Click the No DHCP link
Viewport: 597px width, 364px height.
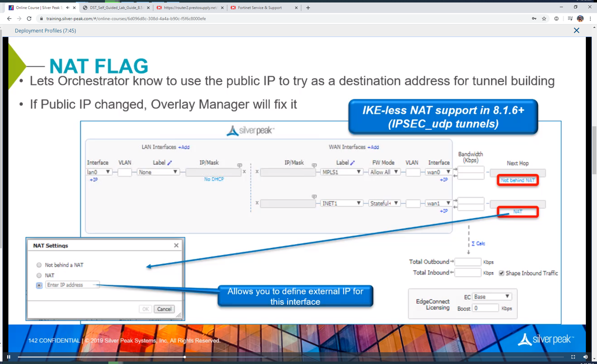click(x=214, y=179)
